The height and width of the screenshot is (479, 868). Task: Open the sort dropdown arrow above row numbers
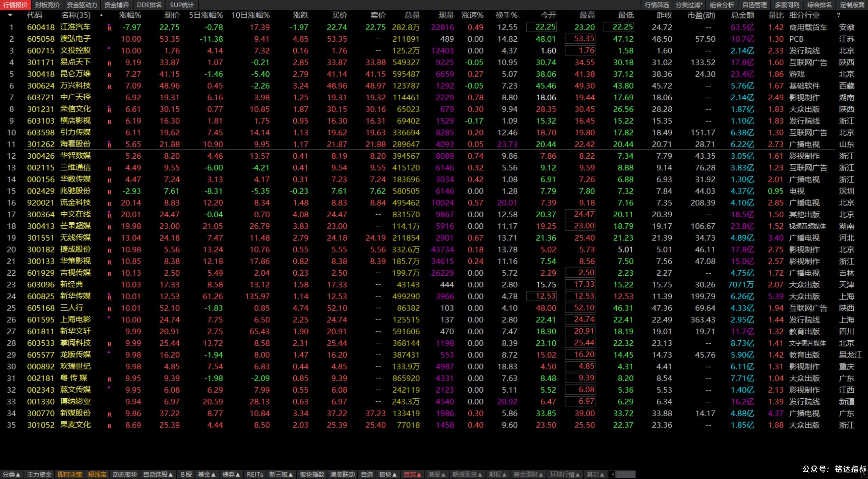(10, 15)
